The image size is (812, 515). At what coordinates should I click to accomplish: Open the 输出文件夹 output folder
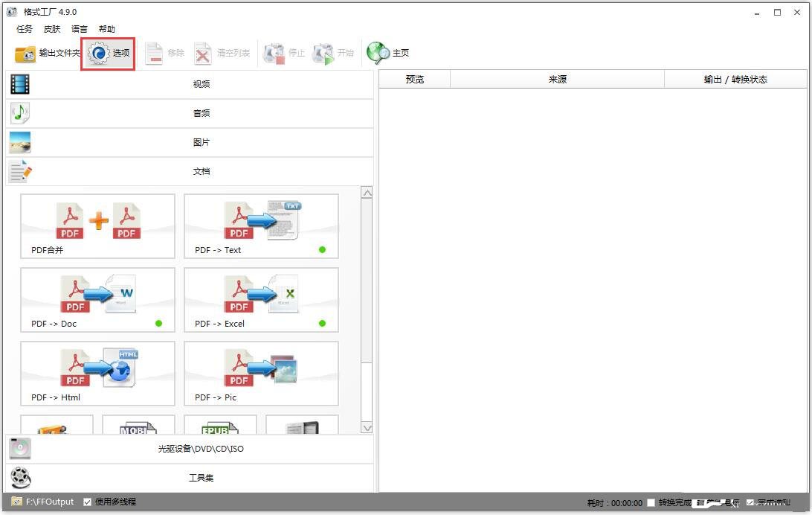coord(48,54)
